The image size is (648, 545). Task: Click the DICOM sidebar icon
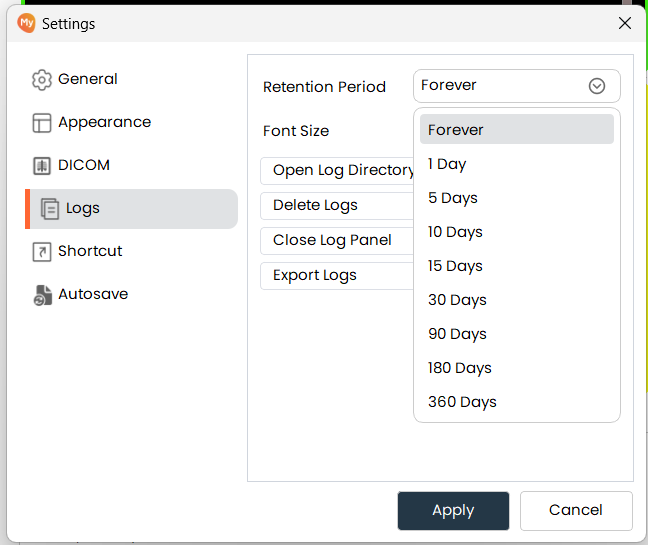(41, 166)
